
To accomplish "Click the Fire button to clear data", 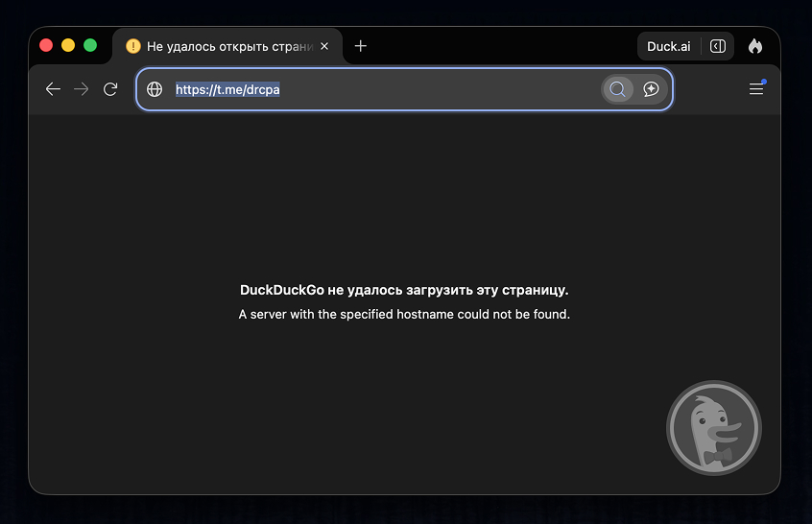I will click(755, 47).
